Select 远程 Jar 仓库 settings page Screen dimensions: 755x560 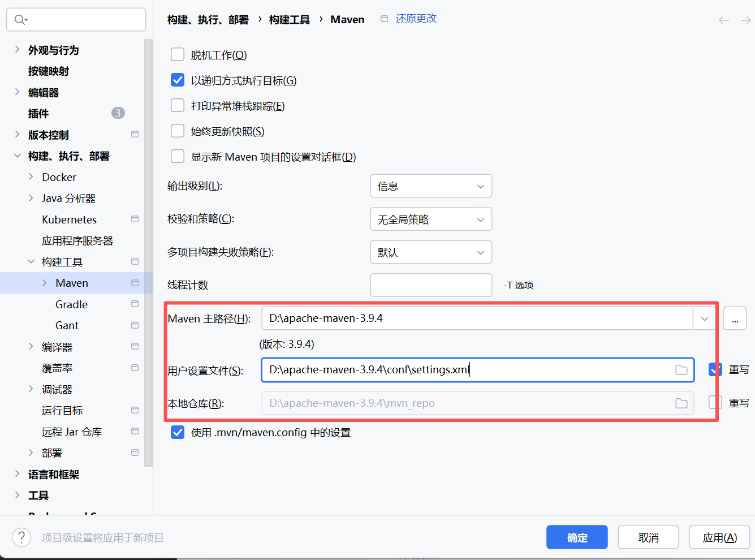pos(72,432)
